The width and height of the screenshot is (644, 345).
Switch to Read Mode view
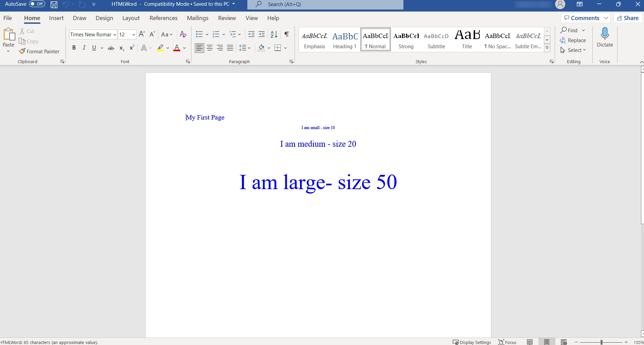[530, 342]
